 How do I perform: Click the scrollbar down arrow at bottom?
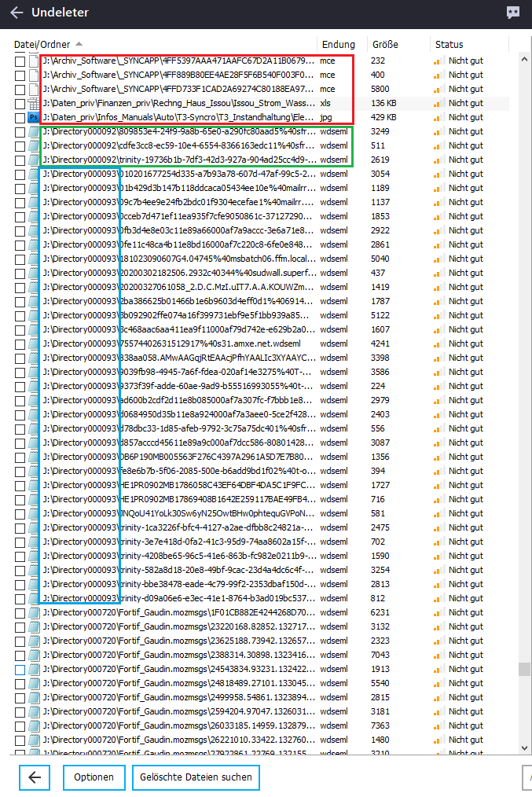(524, 747)
